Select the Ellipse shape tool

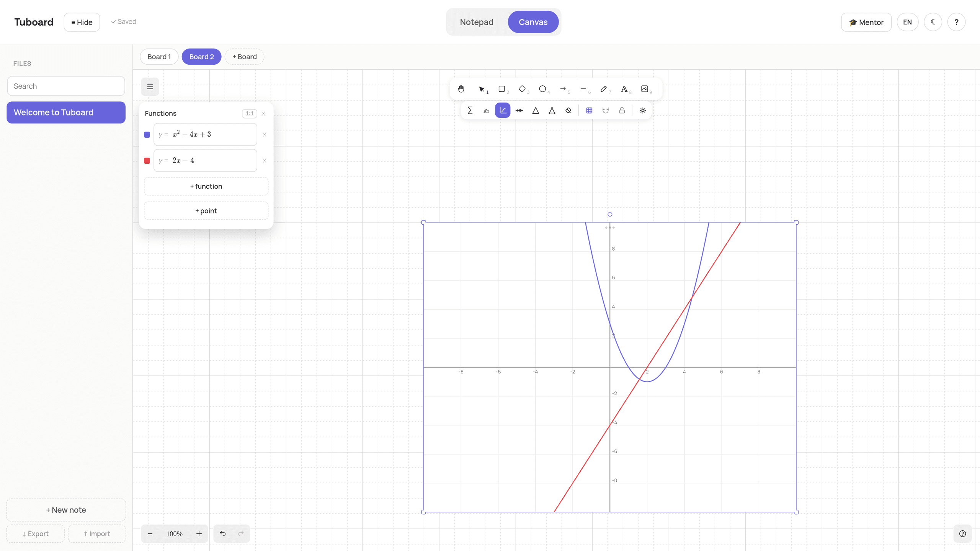click(543, 89)
